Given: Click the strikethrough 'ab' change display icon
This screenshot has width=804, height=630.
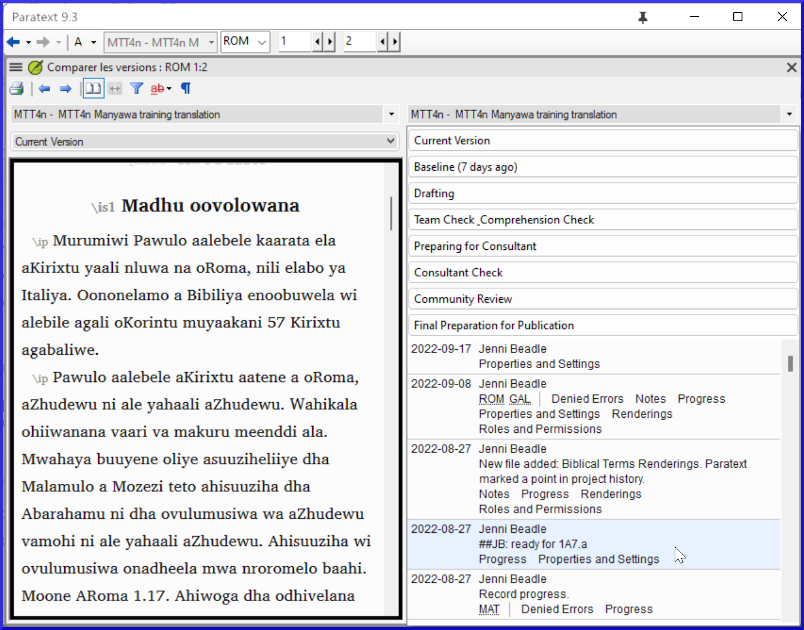Looking at the screenshot, I should (159, 89).
